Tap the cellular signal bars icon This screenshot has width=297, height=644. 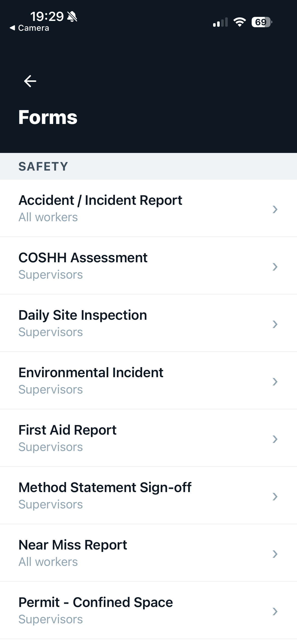pyautogui.click(x=220, y=22)
